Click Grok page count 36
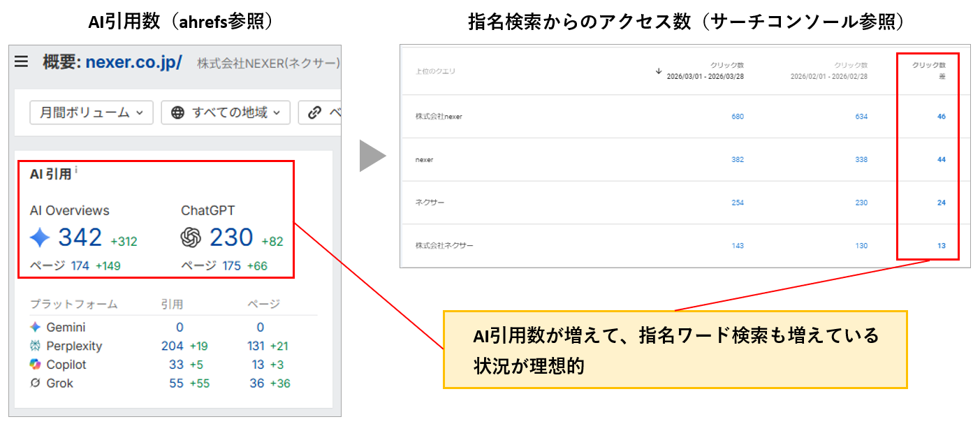Image resolution: width=980 pixels, height=424 pixels. coord(257,383)
